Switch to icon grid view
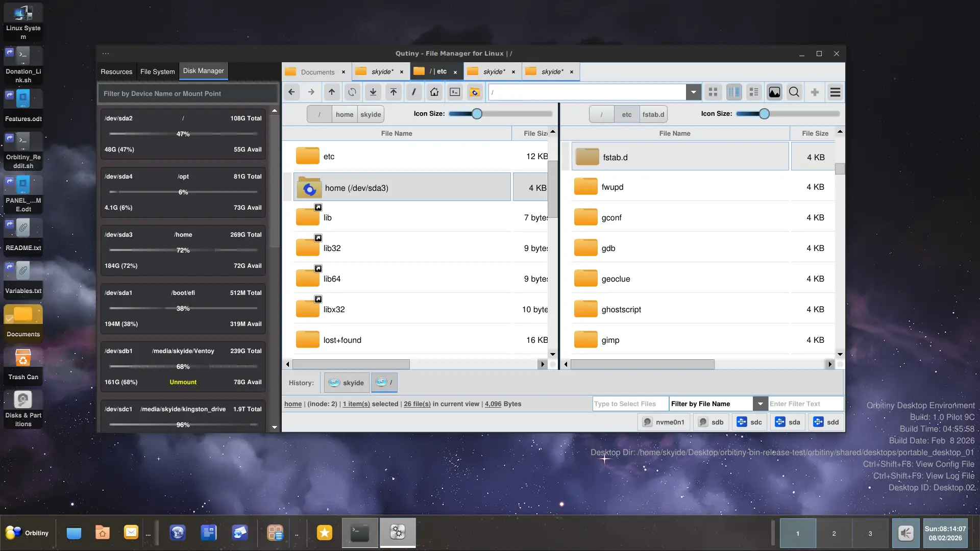The width and height of the screenshot is (980, 551). click(713, 92)
